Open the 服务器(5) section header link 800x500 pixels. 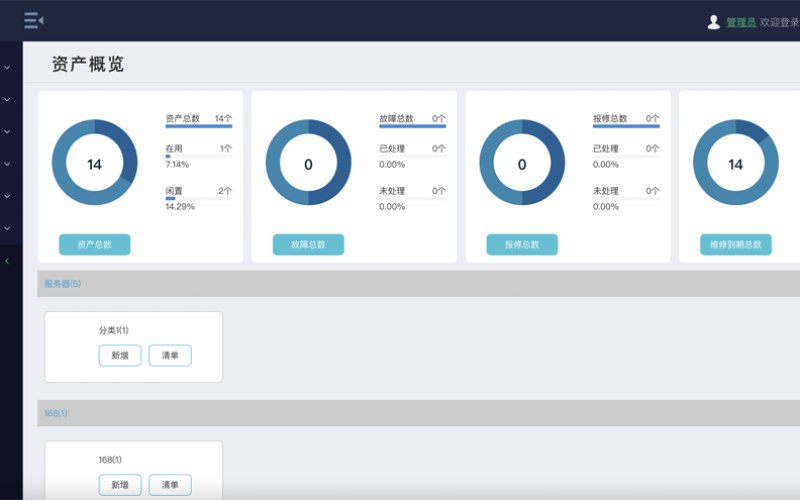click(62, 284)
